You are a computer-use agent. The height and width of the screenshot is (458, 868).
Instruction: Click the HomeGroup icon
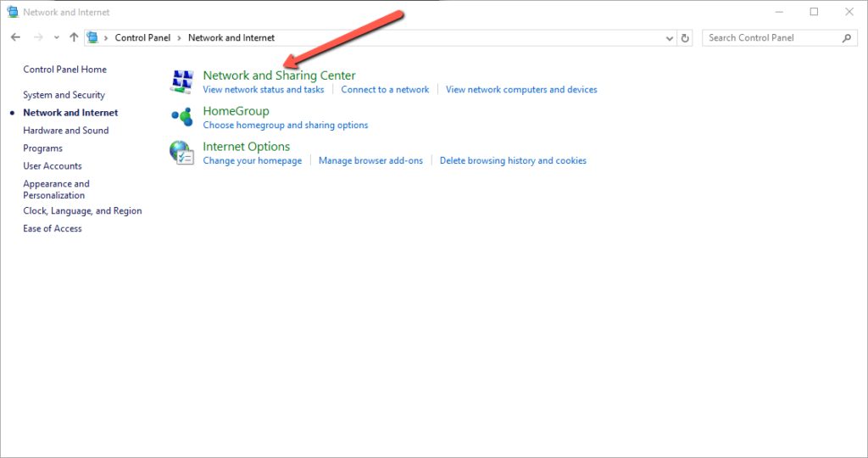[x=181, y=117]
